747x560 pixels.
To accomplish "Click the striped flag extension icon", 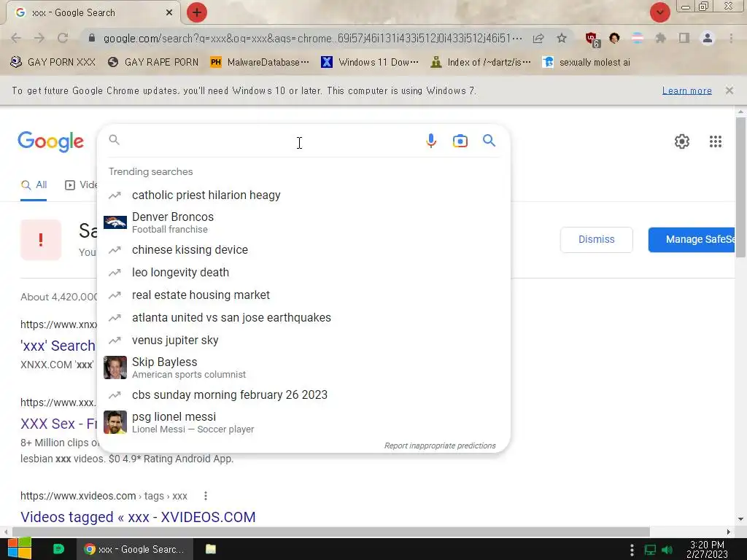I will pos(637,38).
